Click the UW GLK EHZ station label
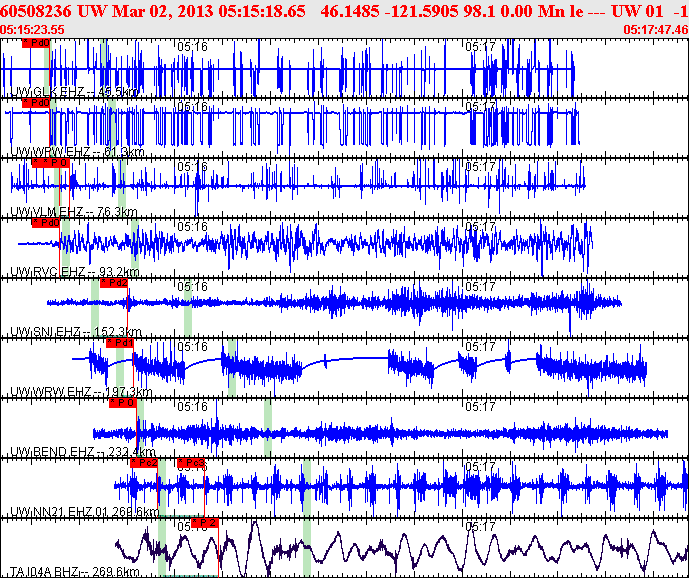The height and width of the screenshot is (578, 689). [73, 92]
